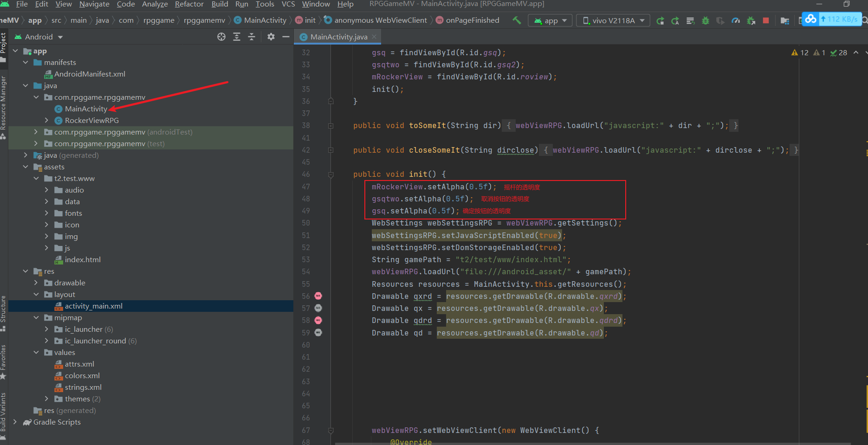Open the Resource Manager side tab
The height and width of the screenshot is (445, 868).
(x=4, y=107)
